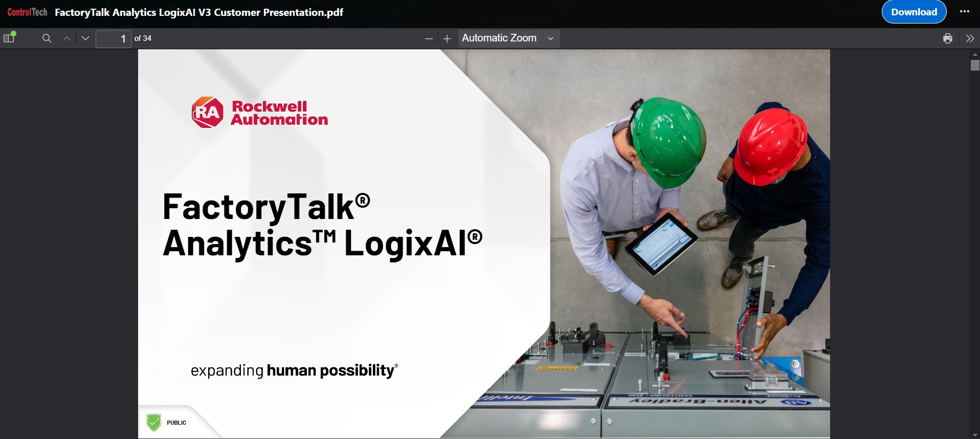The width and height of the screenshot is (980, 439).
Task: Click the scrollbar up arrow
Action: click(975, 54)
